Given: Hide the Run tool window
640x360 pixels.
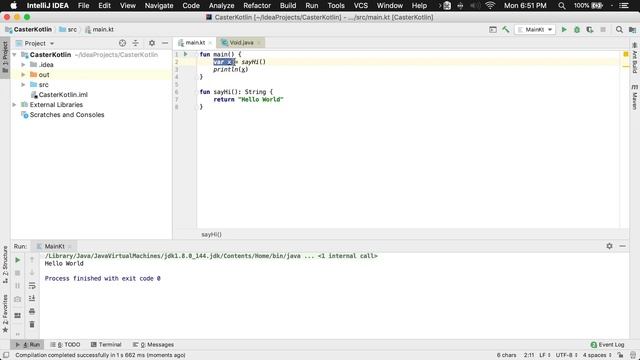Looking at the screenshot, I should [x=622, y=246].
